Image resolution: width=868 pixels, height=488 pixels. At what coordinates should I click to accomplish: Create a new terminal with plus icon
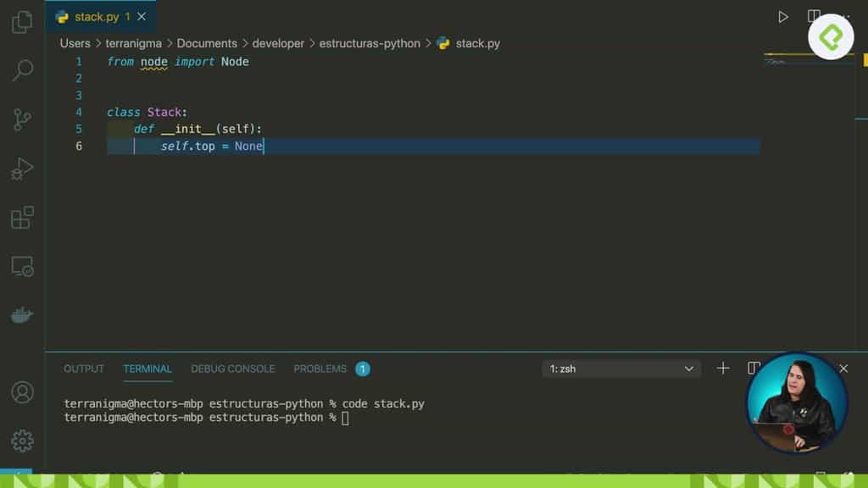pyautogui.click(x=723, y=369)
